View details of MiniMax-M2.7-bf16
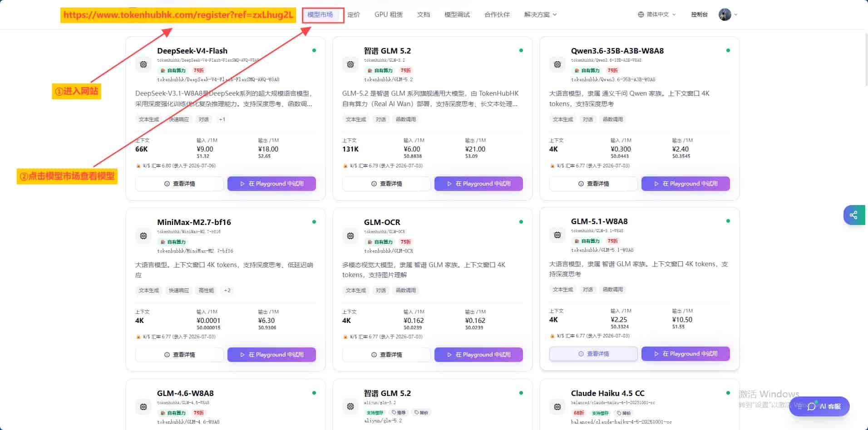The width and height of the screenshot is (868, 430). (179, 355)
